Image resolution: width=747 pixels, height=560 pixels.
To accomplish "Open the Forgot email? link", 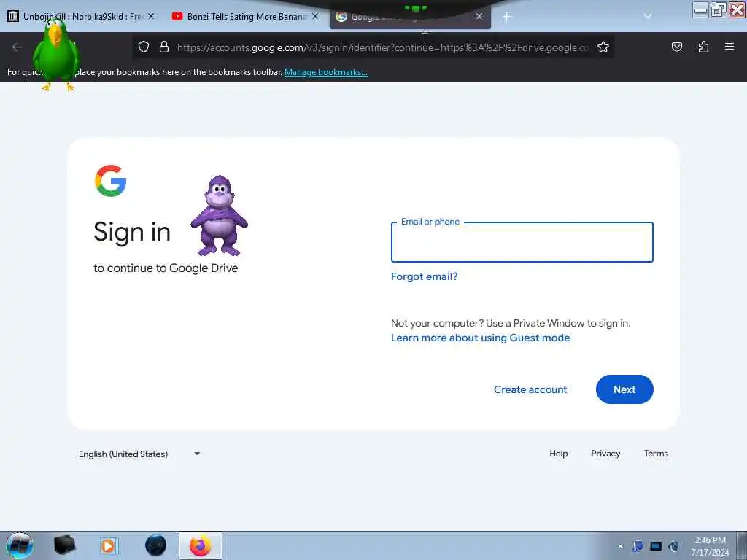I will [424, 276].
